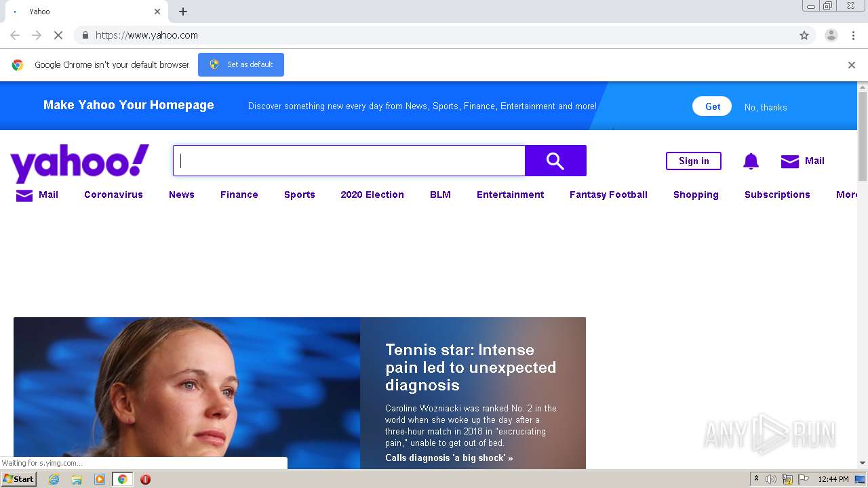The width and height of the screenshot is (868, 488).
Task: Click Calls diagnosis 'a big shock' link
Action: [x=449, y=457]
